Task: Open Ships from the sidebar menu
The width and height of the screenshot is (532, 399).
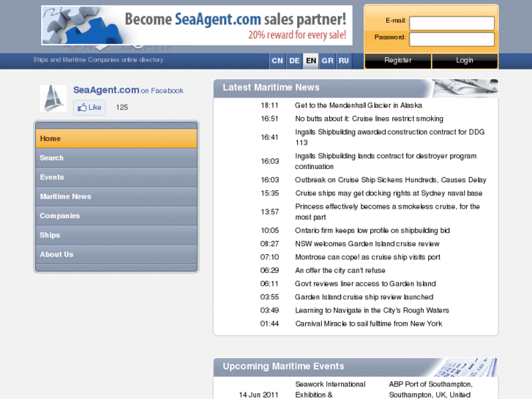Action: click(116, 235)
